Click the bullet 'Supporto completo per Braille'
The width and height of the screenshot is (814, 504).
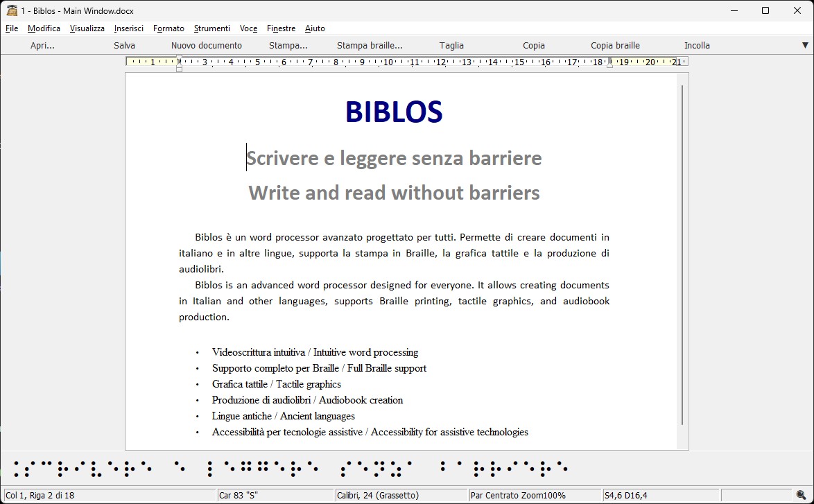click(319, 368)
